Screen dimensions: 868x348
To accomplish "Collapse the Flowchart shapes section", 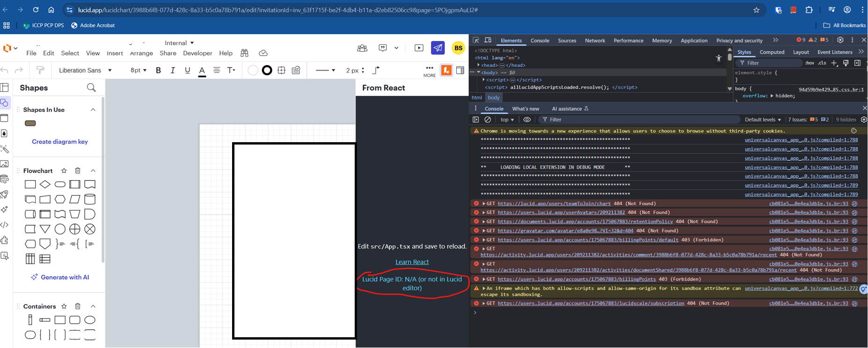I will [x=93, y=171].
